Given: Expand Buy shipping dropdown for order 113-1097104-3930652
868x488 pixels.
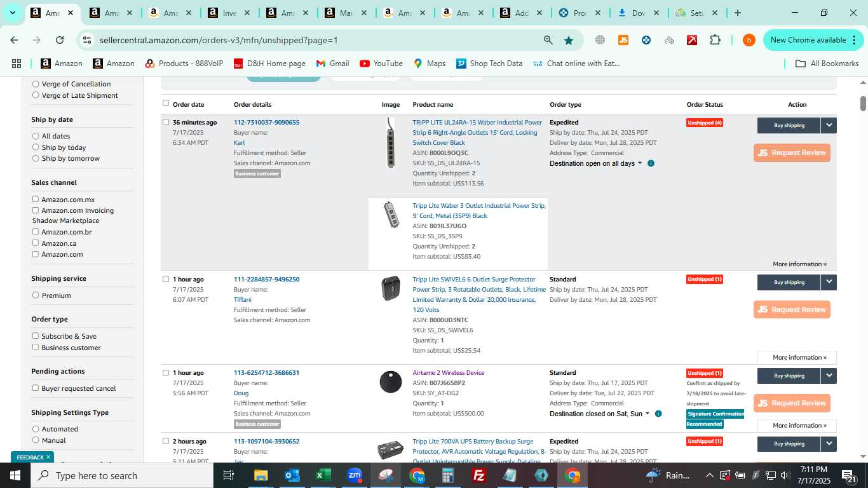Looking at the screenshot, I should pyautogui.click(x=829, y=444).
